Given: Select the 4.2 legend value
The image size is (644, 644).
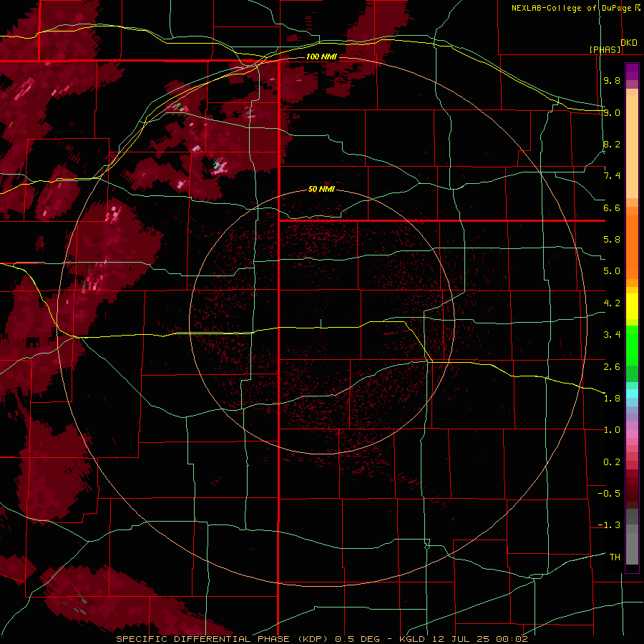Looking at the screenshot, I should pos(612,303).
